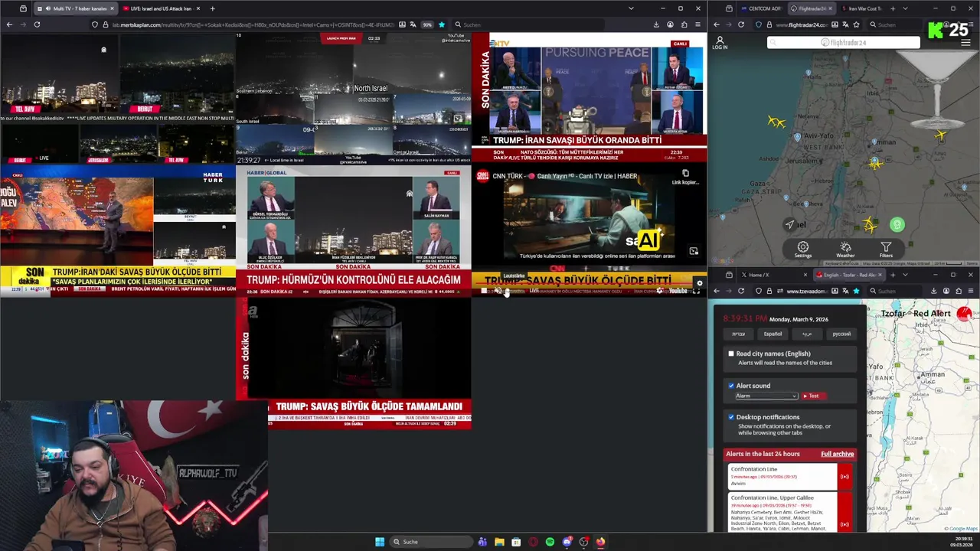Open Flightradar24 map Settings
980x551 pixels.
pos(802,249)
